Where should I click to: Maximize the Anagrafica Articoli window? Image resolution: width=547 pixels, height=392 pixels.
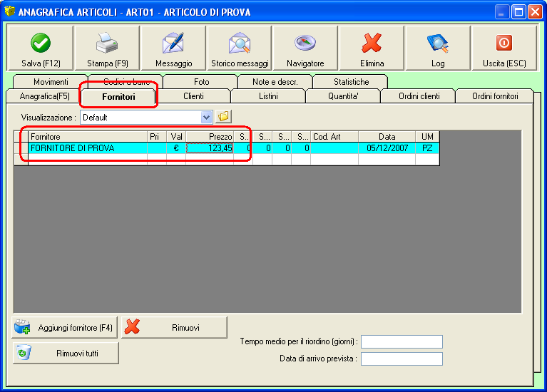pyautogui.click(x=518, y=12)
